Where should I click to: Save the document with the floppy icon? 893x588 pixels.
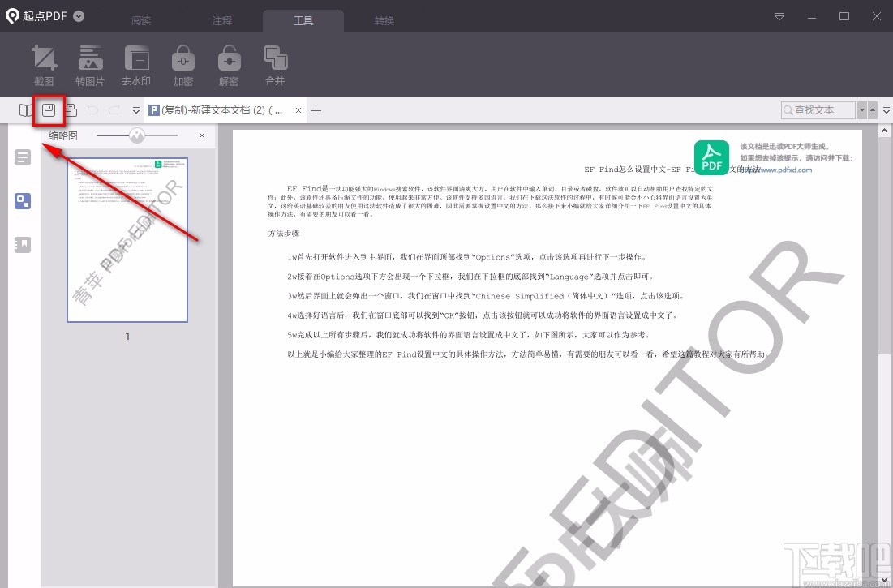click(x=49, y=109)
